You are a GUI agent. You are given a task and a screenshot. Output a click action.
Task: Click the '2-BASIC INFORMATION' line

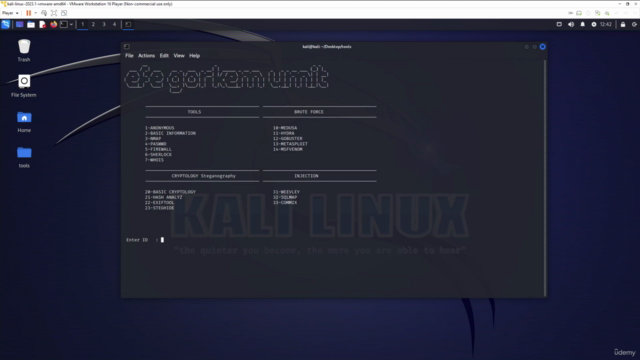click(x=170, y=133)
